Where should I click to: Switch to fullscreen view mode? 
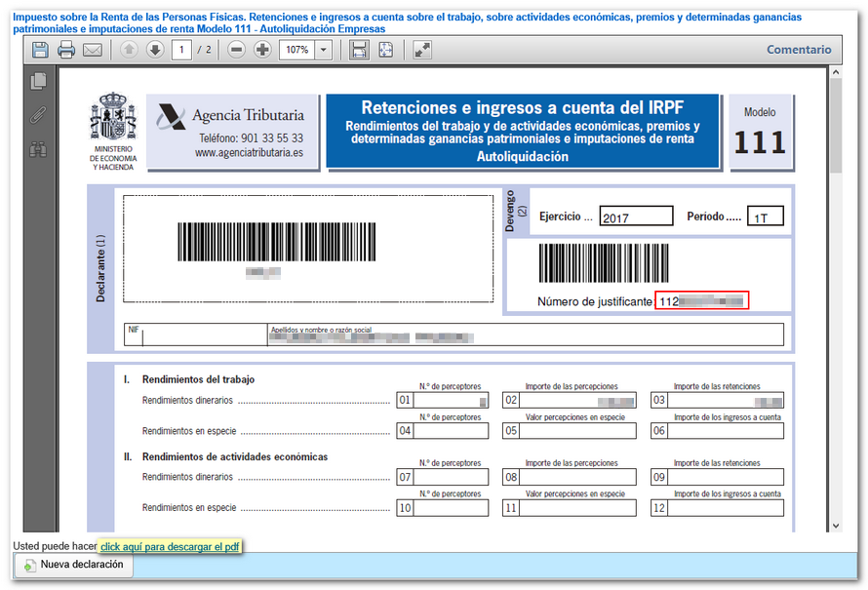[x=419, y=50]
